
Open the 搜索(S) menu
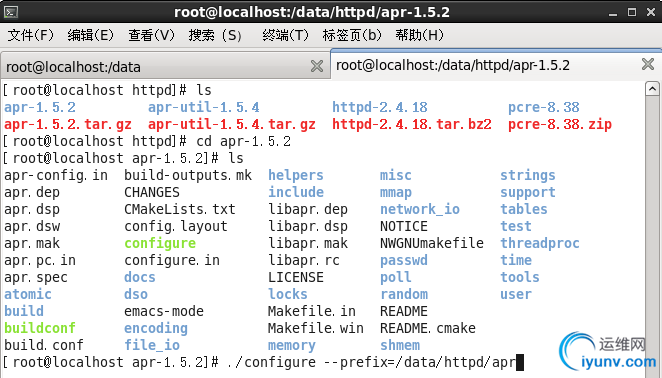[x=215, y=35]
